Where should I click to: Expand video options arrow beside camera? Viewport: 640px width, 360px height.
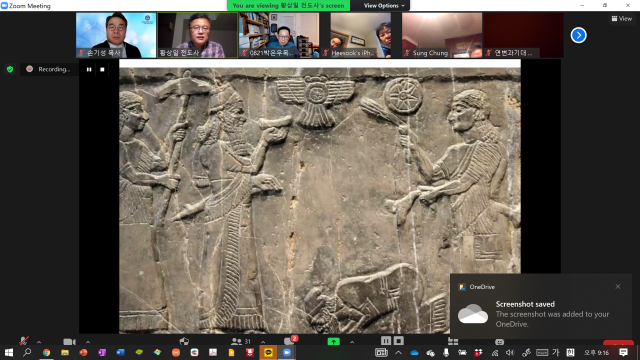pyautogui.click(x=88, y=342)
